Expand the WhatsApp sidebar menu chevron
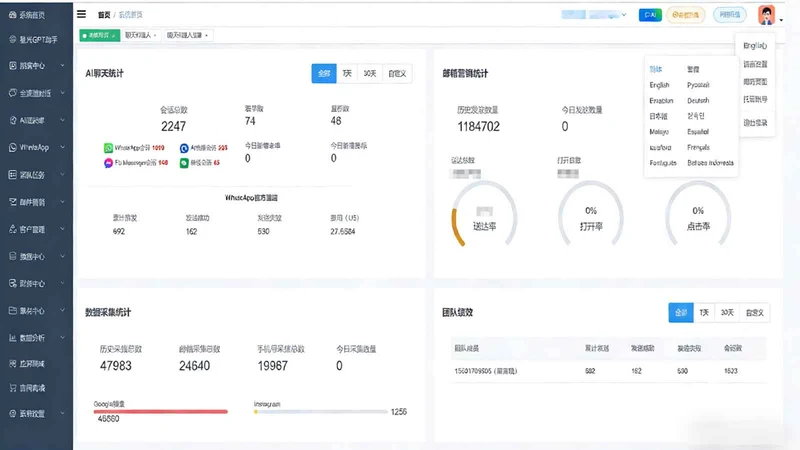Screen dimensions: 800x450 [63, 147]
